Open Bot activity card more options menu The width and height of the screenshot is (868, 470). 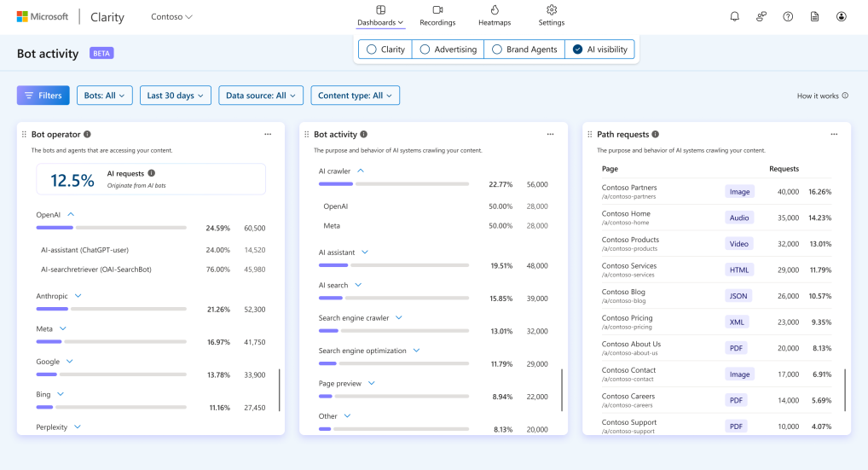pyautogui.click(x=550, y=134)
